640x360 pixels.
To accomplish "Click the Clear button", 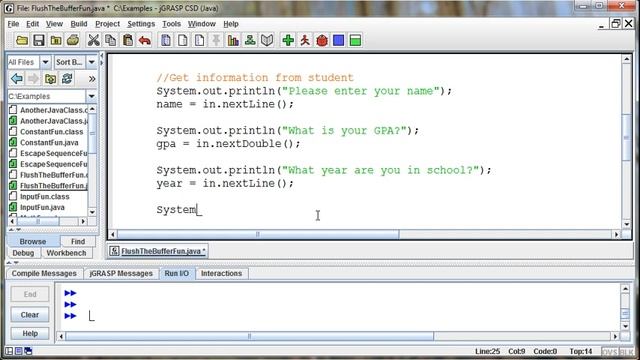I will (30, 315).
